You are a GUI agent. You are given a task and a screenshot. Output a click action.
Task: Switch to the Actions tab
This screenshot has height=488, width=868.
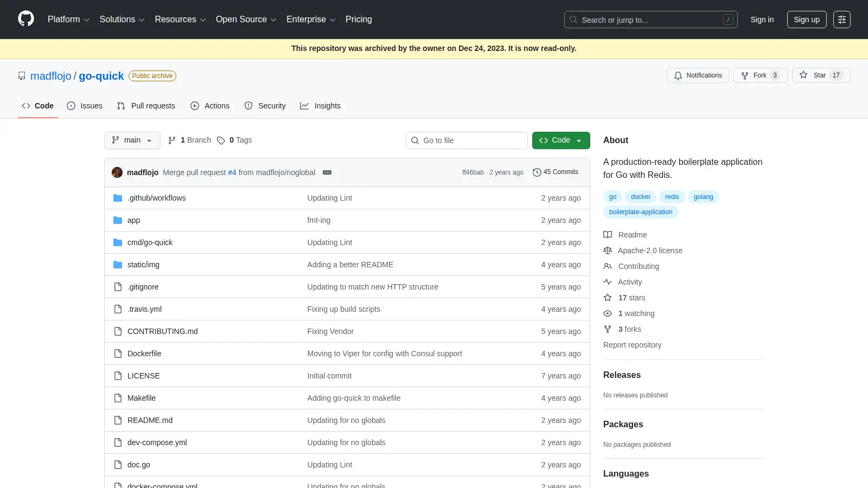click(210, 106)
